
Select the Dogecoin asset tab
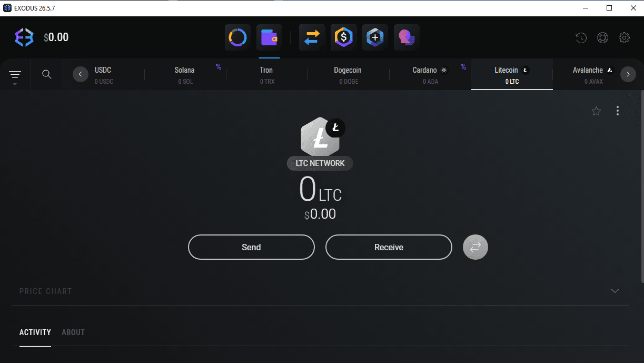coord(348,75)
